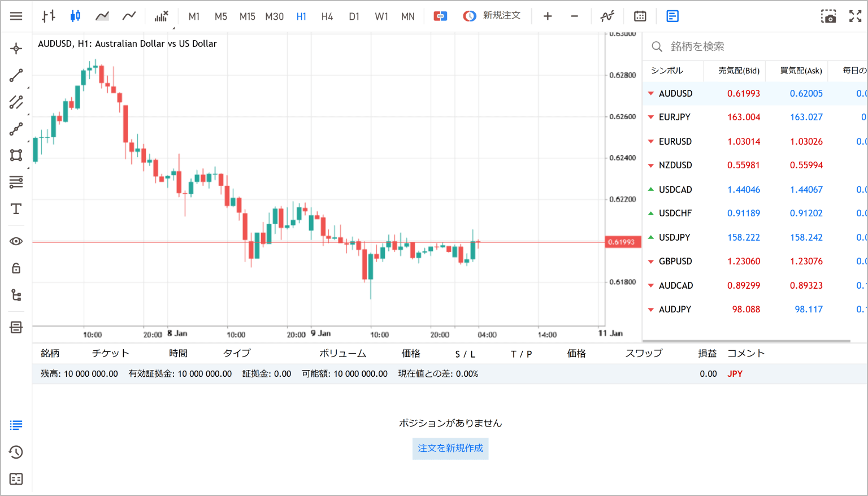Sort by the シンボル column header

pyautogui.click(x=667, y=71)
